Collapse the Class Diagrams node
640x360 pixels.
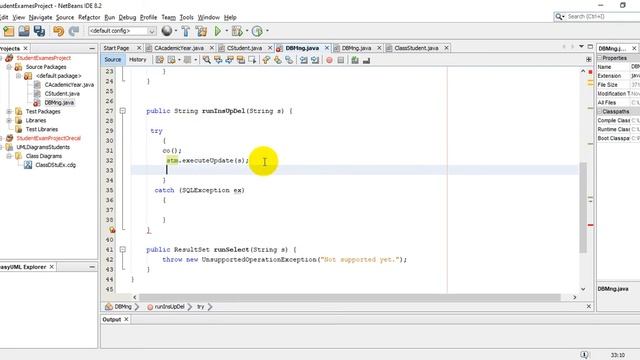9,156
